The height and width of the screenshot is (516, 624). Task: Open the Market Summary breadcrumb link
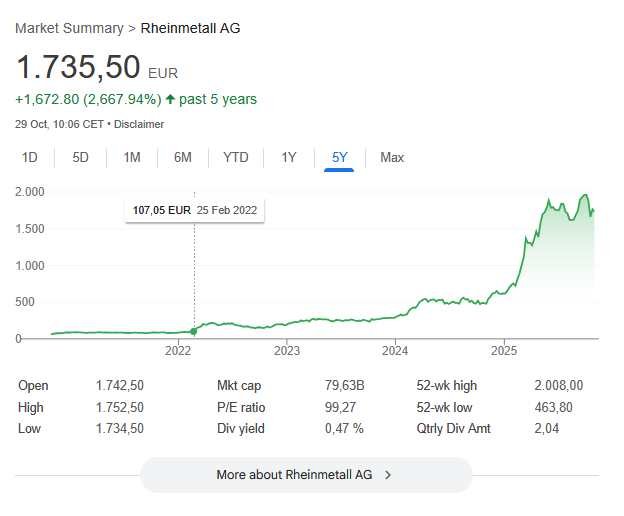[70, 28]
